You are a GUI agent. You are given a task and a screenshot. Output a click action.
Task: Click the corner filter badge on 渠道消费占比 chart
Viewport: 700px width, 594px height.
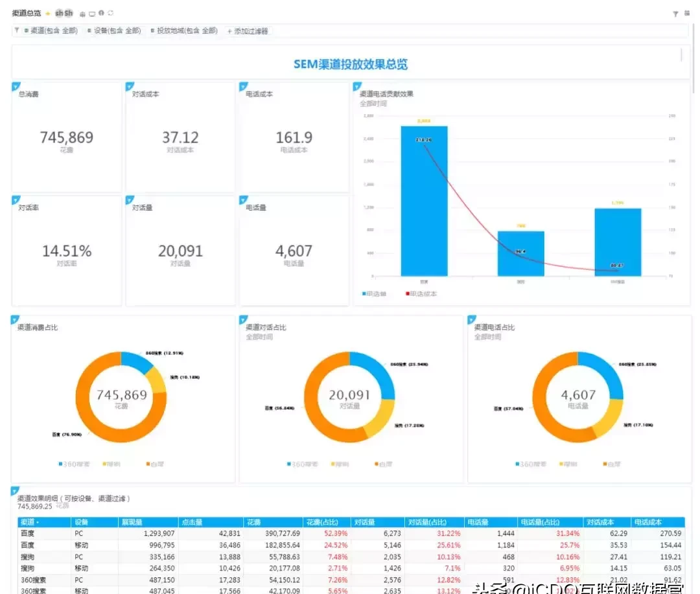(15, 319)
